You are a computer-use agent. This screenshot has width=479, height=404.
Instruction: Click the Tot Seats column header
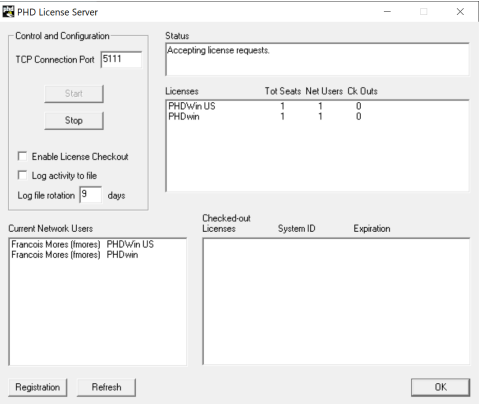pos(283,91)
